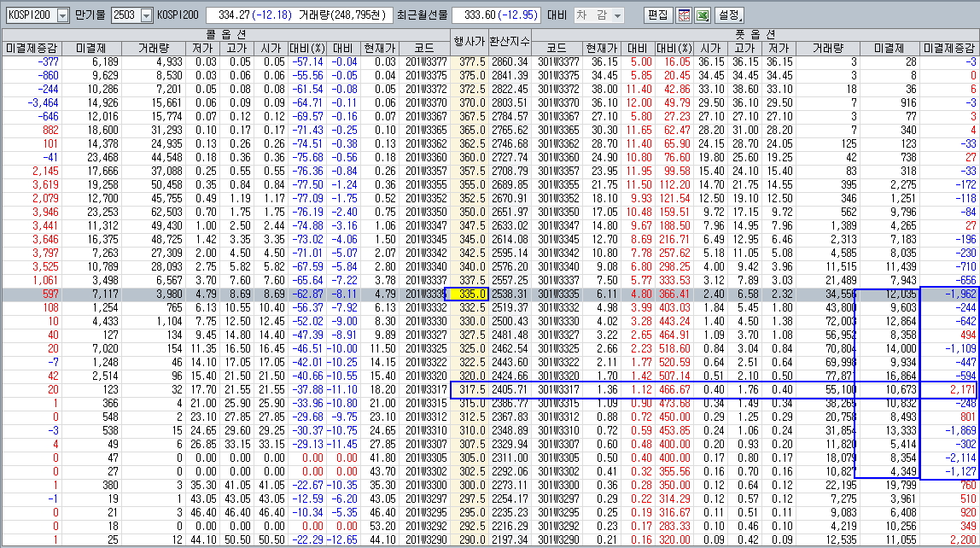The width and height of the screenshot is (980, 548).
Task: Click the put-side 미결제증감 column header
Action: [x=950, y=48]
